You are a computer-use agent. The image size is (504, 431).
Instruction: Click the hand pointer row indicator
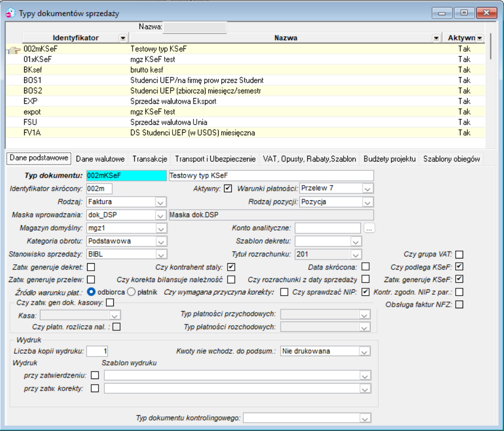14,50
